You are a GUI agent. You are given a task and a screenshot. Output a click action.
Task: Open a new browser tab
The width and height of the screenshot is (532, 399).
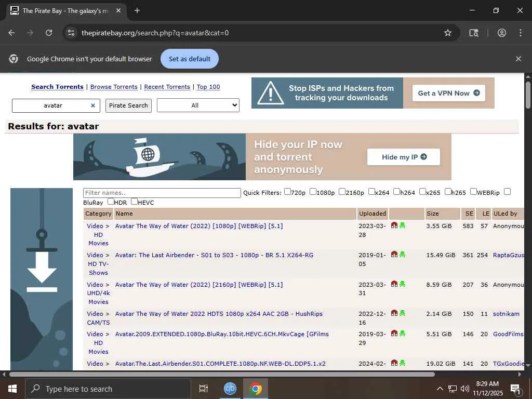(137, 10)
